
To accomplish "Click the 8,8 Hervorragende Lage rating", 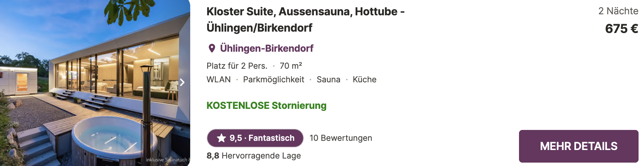I will tap(254, 156).
